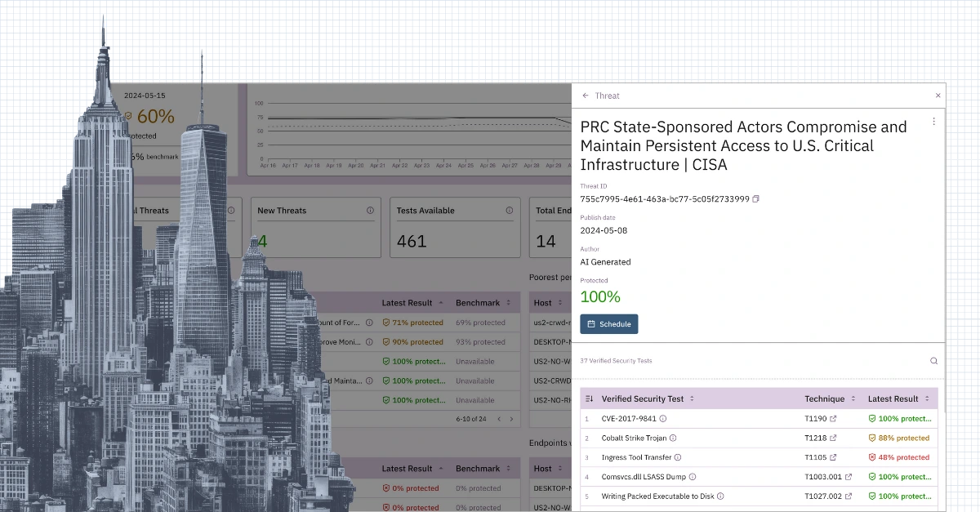980x512 pixels.
Task: Go back using the arrow beside Threat
Action: pyautogui.click(x=585, y=96)
